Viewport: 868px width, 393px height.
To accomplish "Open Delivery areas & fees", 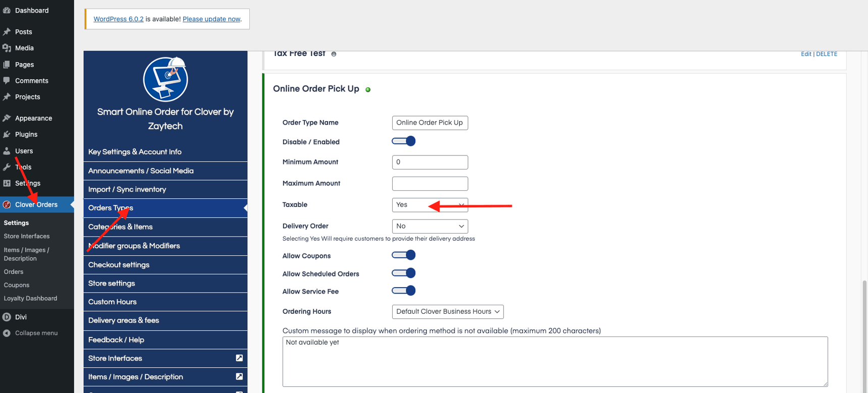I will (166, 321).
